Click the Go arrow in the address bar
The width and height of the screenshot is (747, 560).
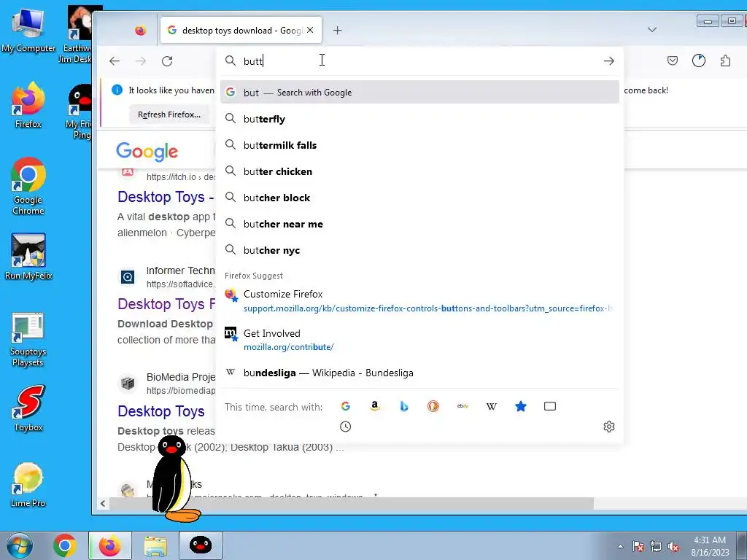(608, 61)
